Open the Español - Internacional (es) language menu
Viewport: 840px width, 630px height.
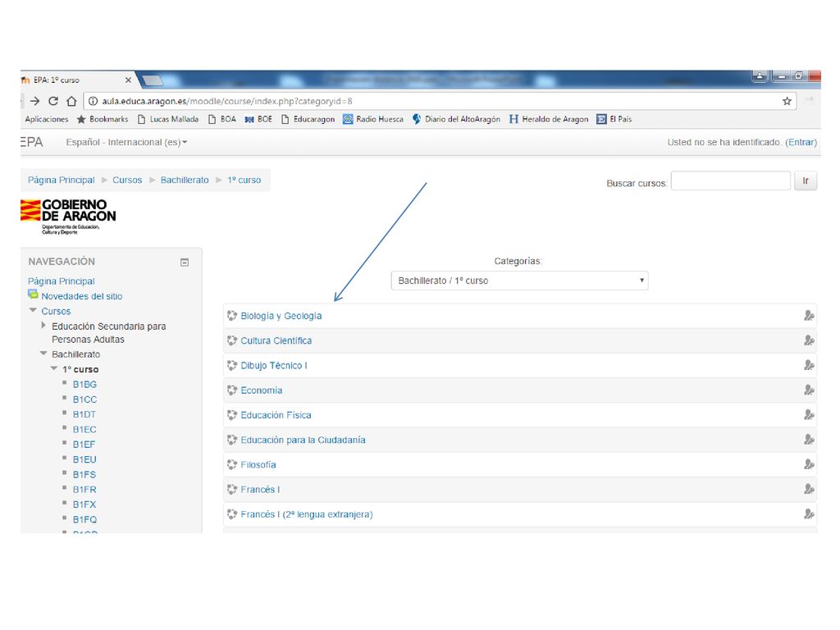[x=126, y=142]
